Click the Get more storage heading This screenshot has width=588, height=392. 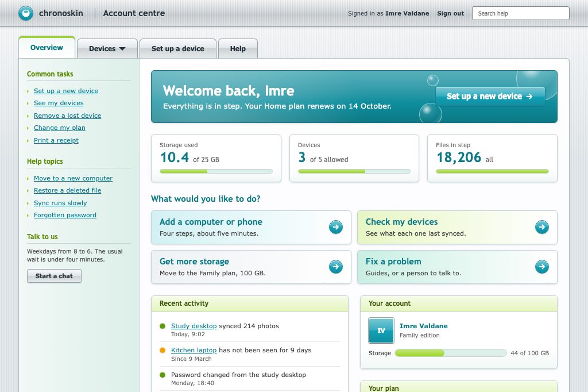(x=194, y=262)
